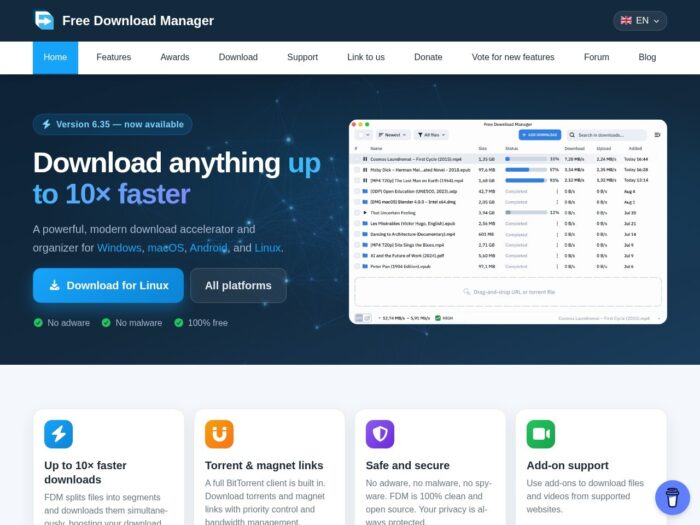Click the folder icon on the Dancing to Architecture row
The image size is (700, 525).
click(365, 234)
